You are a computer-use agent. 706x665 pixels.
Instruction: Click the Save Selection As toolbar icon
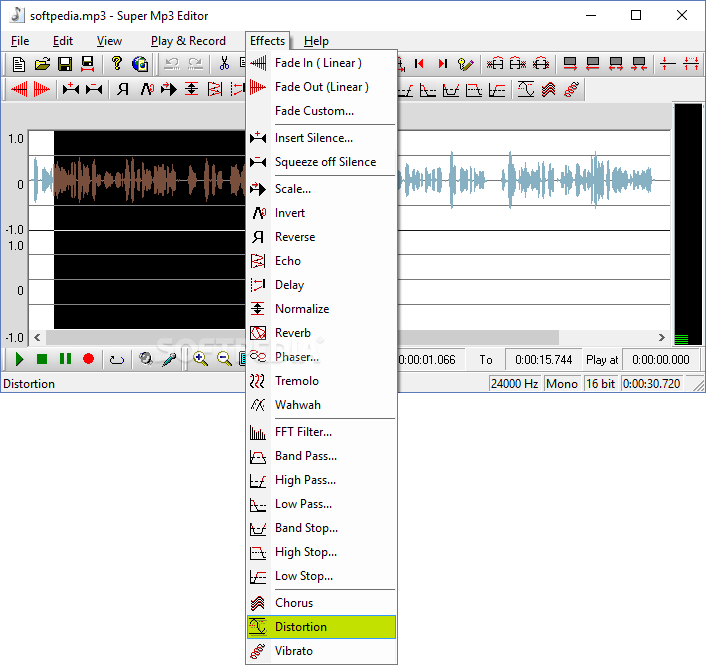tap(88, 64)
